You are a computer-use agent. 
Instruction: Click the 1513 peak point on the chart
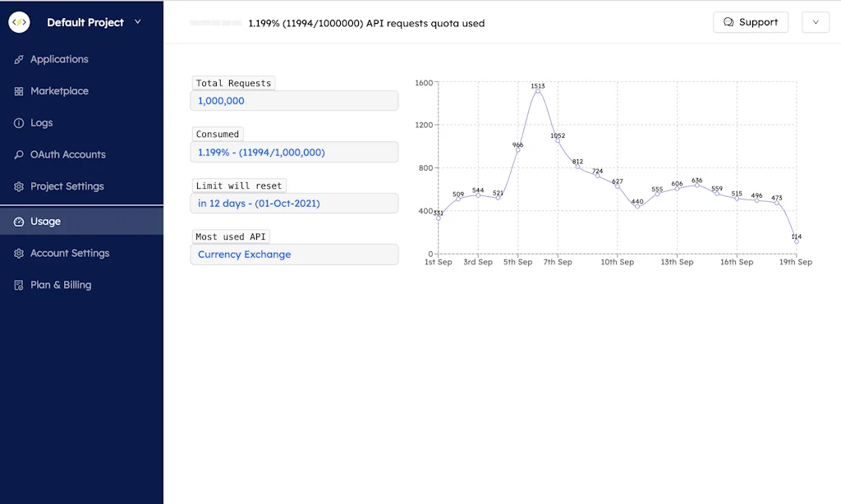click(540, 93)
